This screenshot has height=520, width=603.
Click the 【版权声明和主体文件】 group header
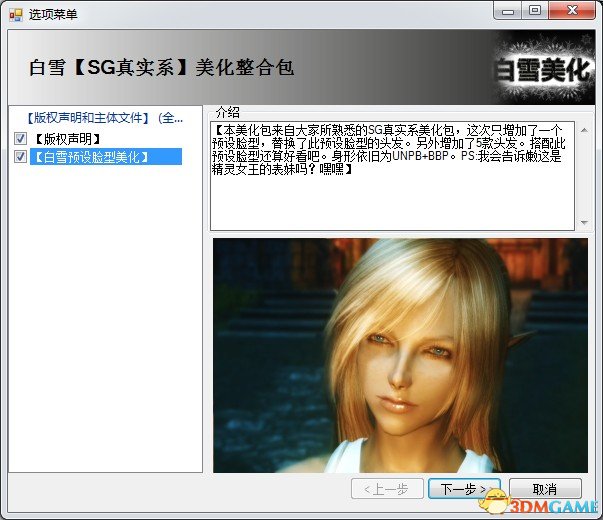104,118
